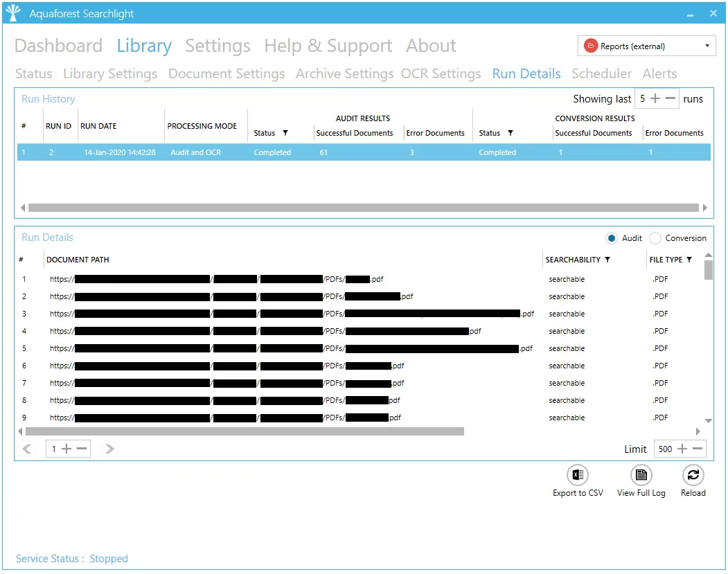Screen dimensions: 728x574
Task: Go to the previous page arrow
Action: (x=28, y=449)
